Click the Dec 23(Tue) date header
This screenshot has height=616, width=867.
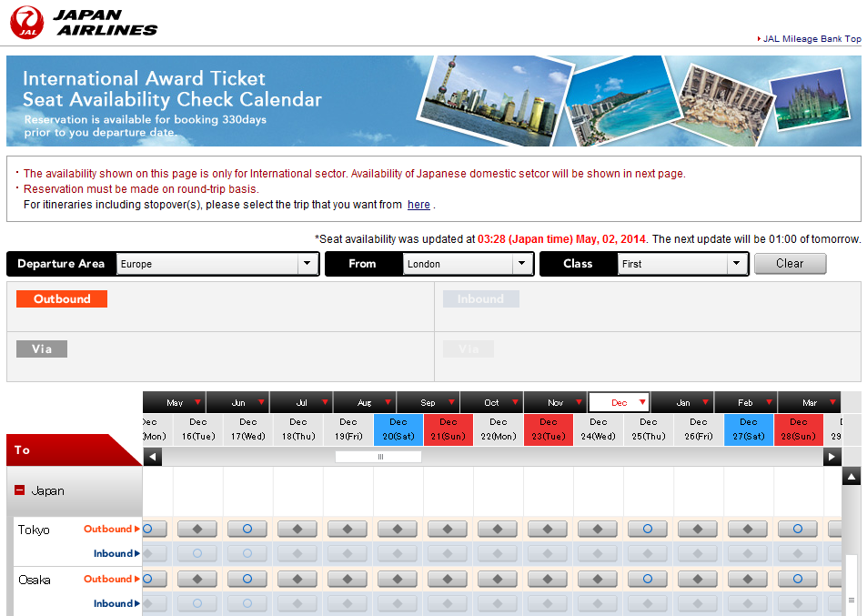(549, 429)
